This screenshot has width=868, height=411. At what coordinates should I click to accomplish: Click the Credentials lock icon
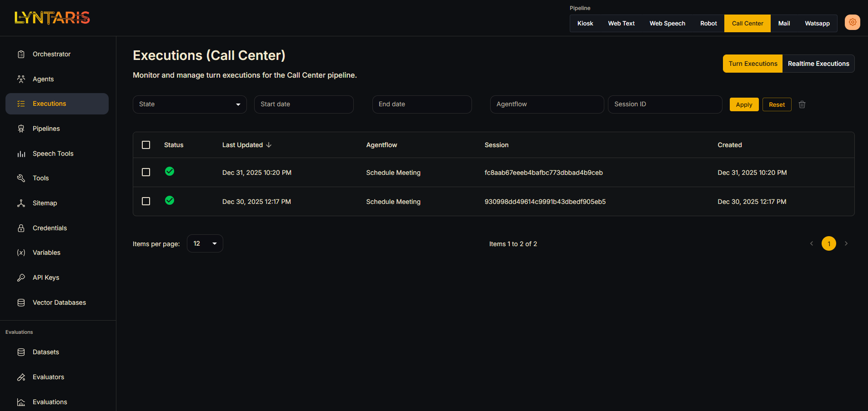tap(21, 228)
